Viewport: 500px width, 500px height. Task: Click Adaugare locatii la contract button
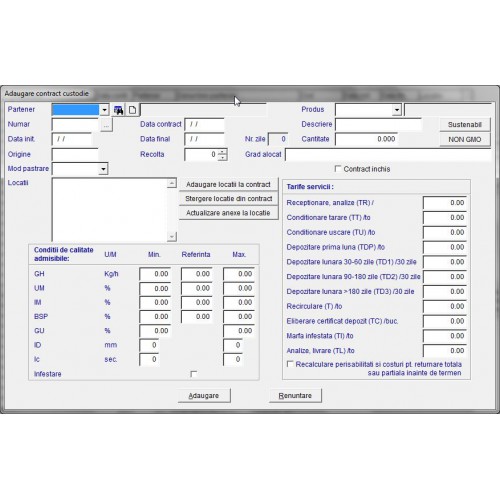click(228, 184)
